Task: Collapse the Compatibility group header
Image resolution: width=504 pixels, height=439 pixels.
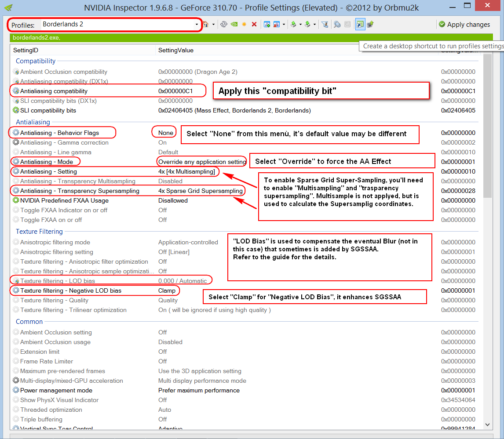Action: (36, 61)
